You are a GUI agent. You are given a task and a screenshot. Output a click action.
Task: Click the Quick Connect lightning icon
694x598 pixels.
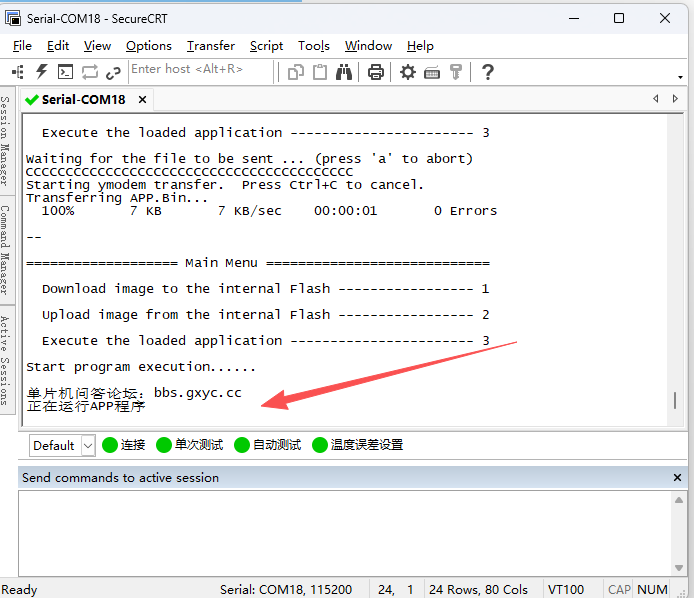42,71
